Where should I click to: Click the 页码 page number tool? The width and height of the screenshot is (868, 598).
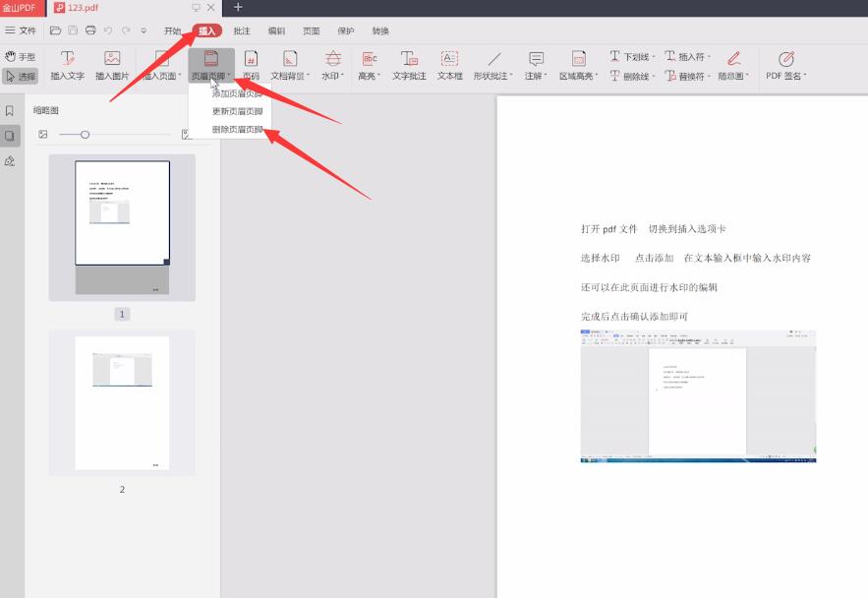click(251, 66)
